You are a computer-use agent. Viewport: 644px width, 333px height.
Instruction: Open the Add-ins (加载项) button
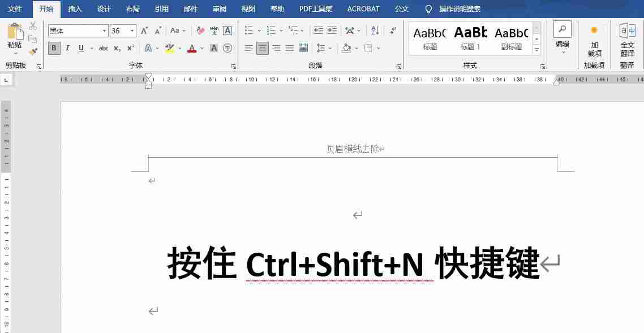point(594,42)
